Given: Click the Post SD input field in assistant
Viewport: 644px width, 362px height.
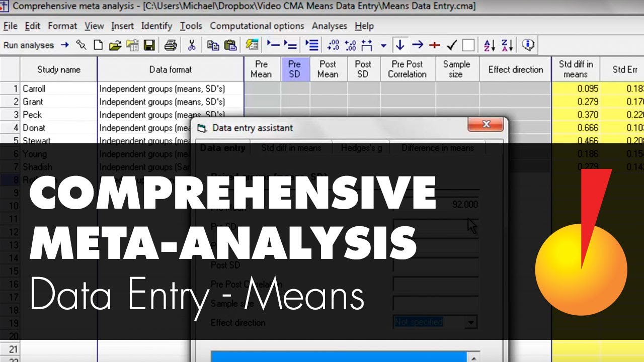Looking at the screenshot, I should (435, 265).
